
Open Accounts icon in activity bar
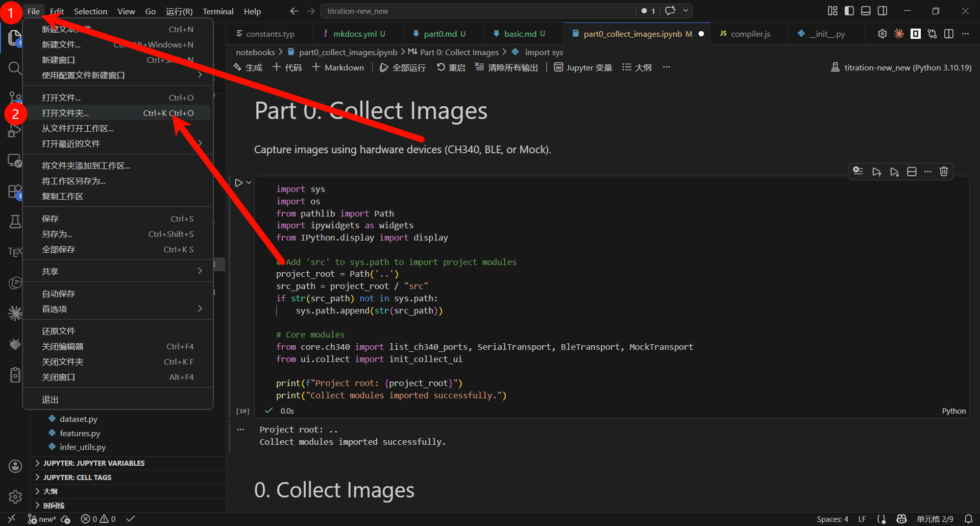pyautogui.click(x=15, y=466)
